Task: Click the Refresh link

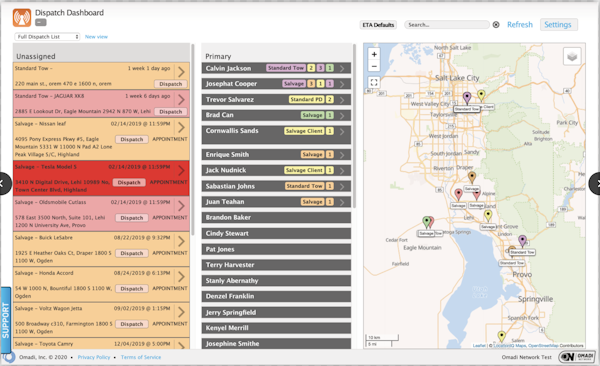Action: (x=520, y=25)
